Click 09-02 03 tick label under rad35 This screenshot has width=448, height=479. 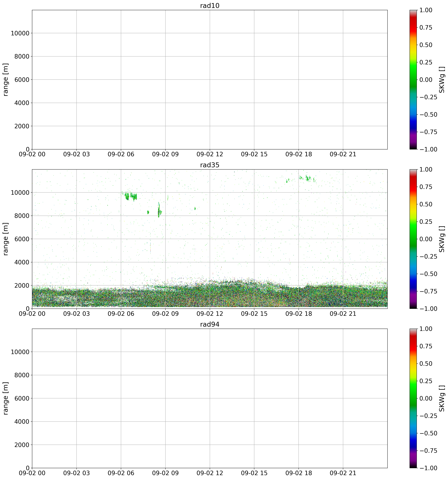[76, 314]
